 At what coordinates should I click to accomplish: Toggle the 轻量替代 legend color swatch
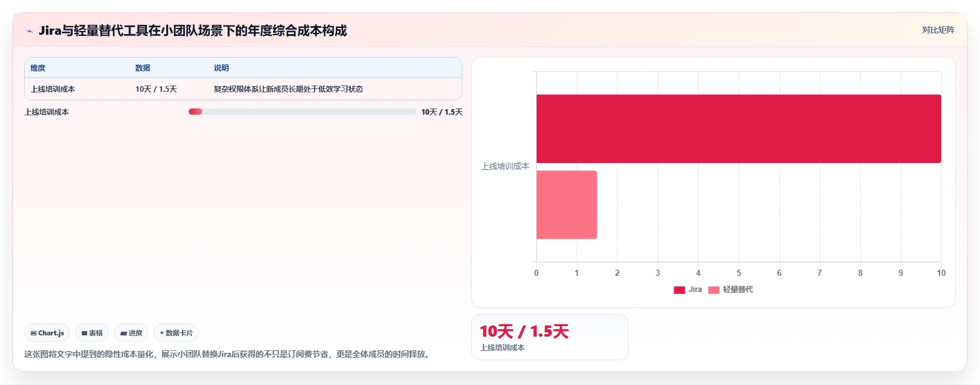pos(714,290)
